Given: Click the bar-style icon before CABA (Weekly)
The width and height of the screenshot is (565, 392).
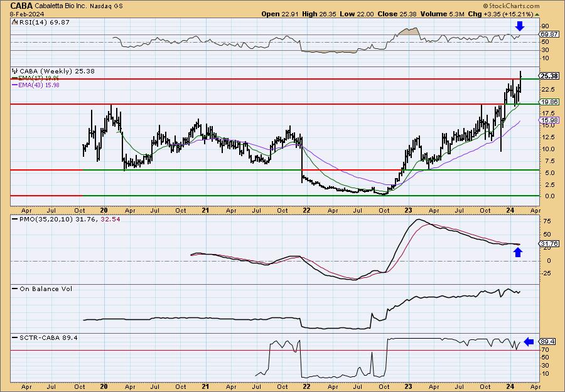Looking at the screenshot, I should pos(15,72).
